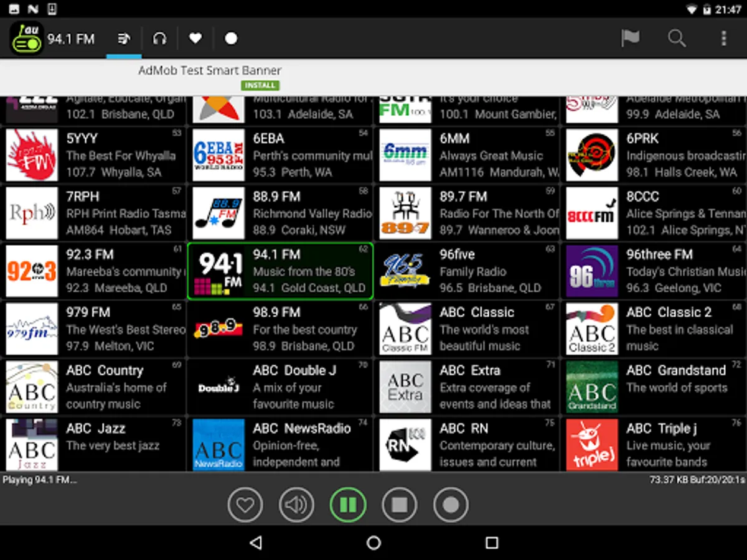Select the ABC Jazz logo
Image resolution: width=747 pixels, height=560 pixels.
pos(32,444)
